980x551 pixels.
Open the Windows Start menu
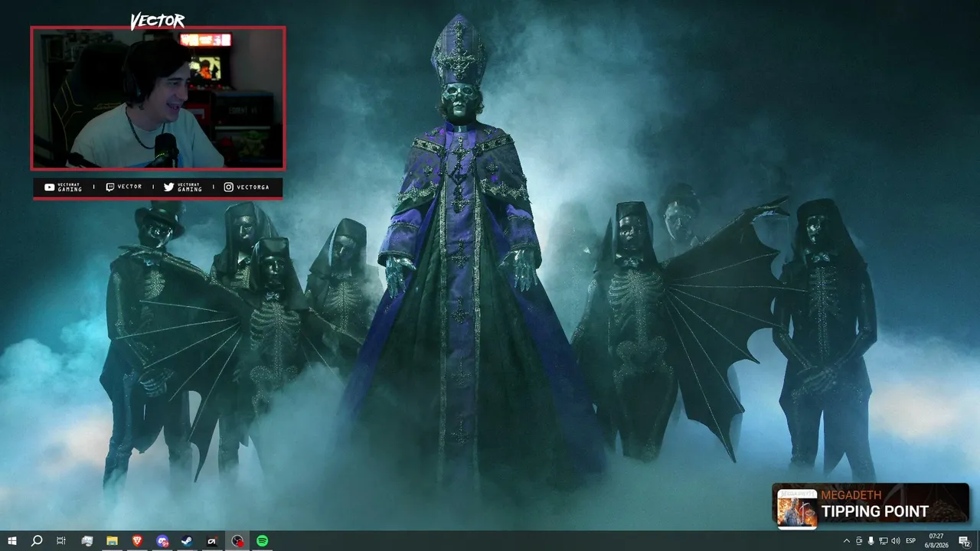[x=11, y=541]
